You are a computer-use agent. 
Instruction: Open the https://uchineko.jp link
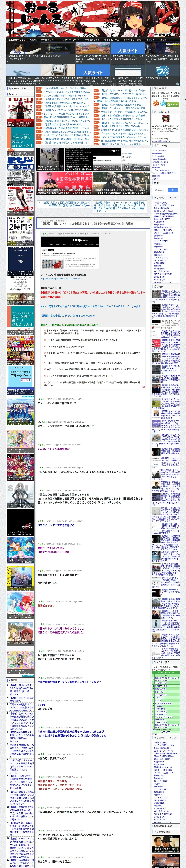click(160, 139)
